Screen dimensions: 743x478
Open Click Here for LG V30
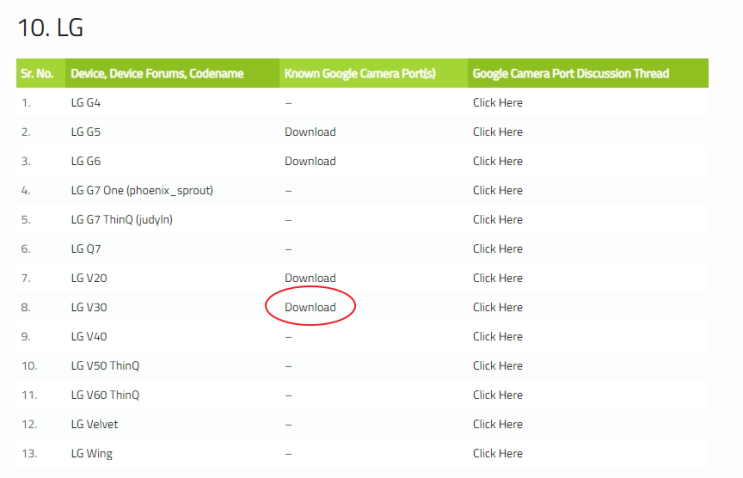point(498,307)
